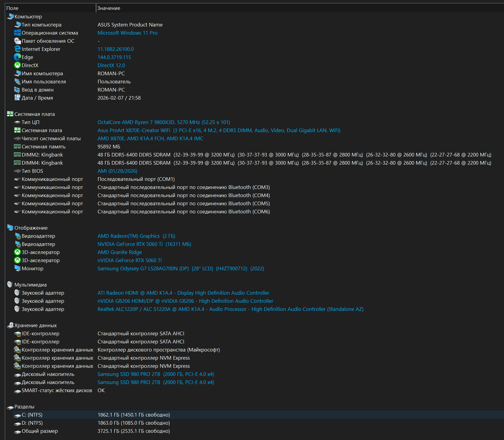Select the Системная плата section header
The width and height of the screenshot is (504, 440).
pos(34,114)
